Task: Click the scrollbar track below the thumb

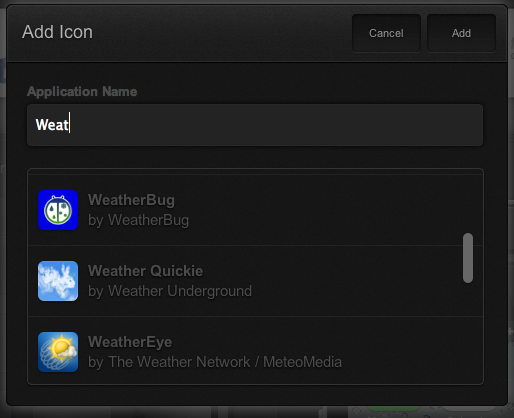Action: [468, 332]
